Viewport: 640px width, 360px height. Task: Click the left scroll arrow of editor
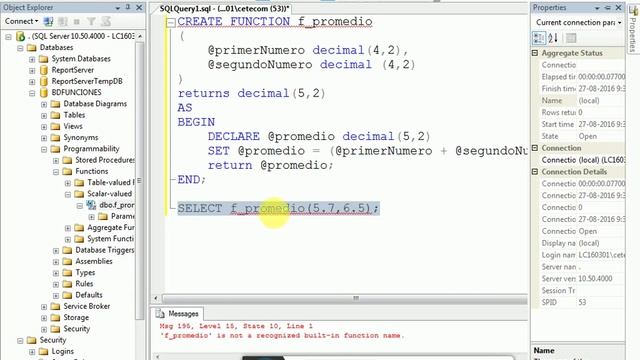click(156, 298)
